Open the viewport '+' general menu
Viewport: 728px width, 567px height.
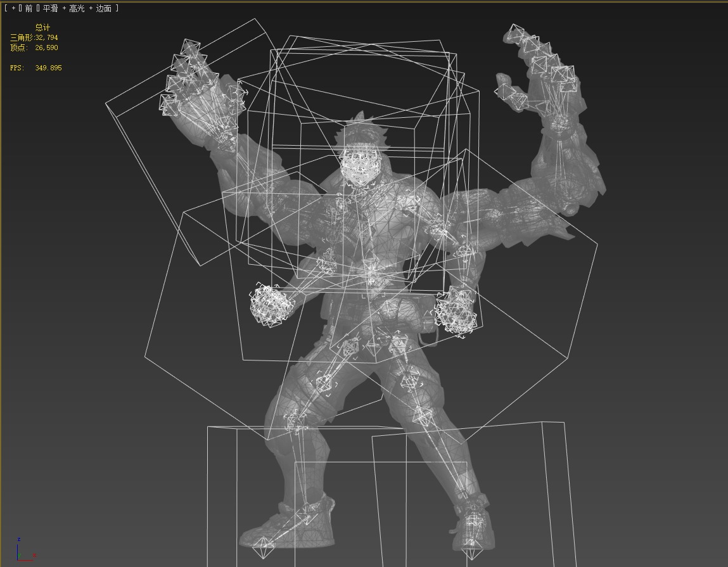pos(13,8)
